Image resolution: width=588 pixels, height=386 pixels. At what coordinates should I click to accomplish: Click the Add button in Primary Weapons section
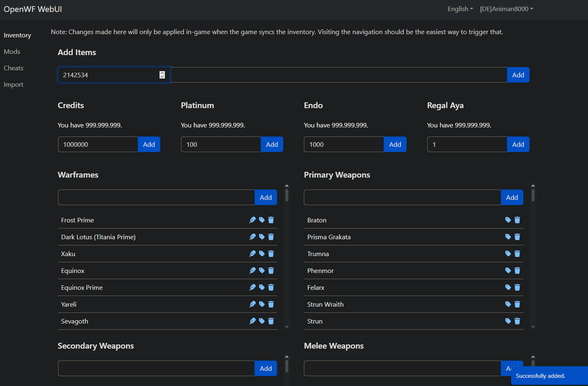tap(512, 197)
